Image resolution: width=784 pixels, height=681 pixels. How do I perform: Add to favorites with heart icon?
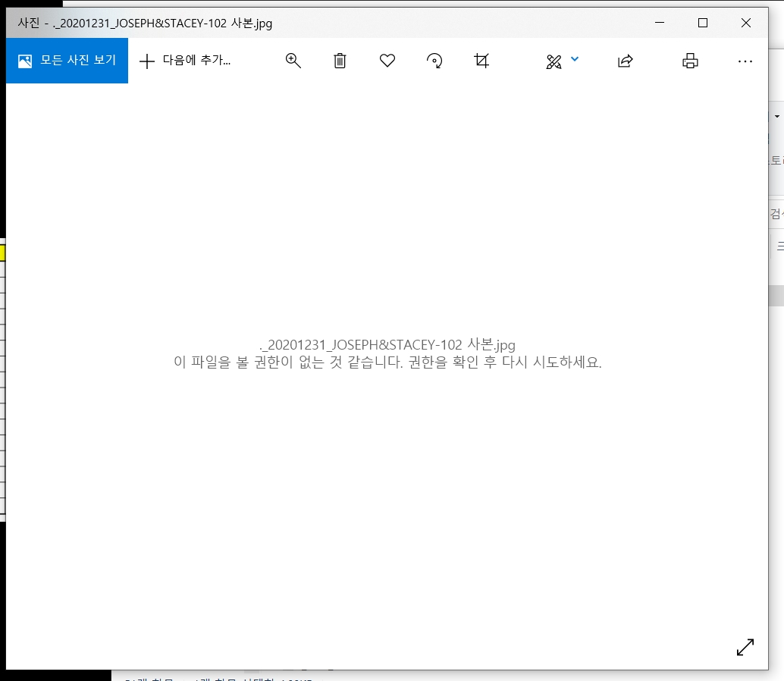(x=387, y=61)
